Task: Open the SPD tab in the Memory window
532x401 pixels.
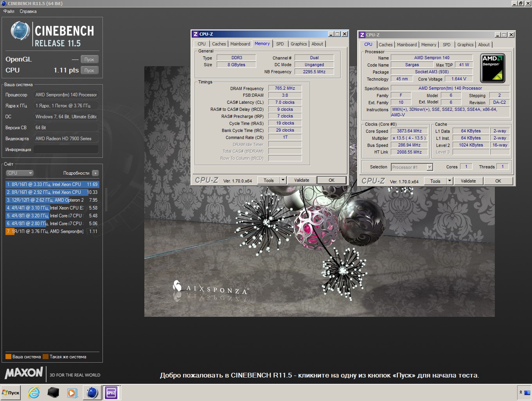Action: click(x=280, y=44)
